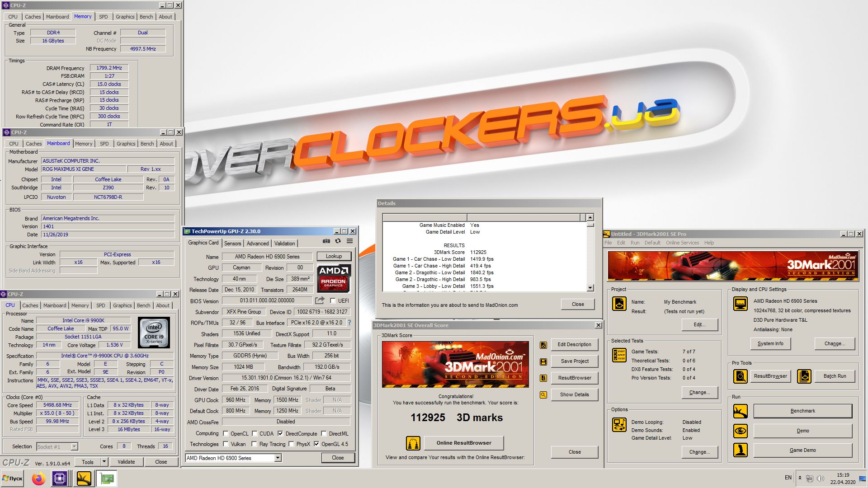Click the Benchmark run icon
The image size is (868, 488).
click(x=740, y=411)
